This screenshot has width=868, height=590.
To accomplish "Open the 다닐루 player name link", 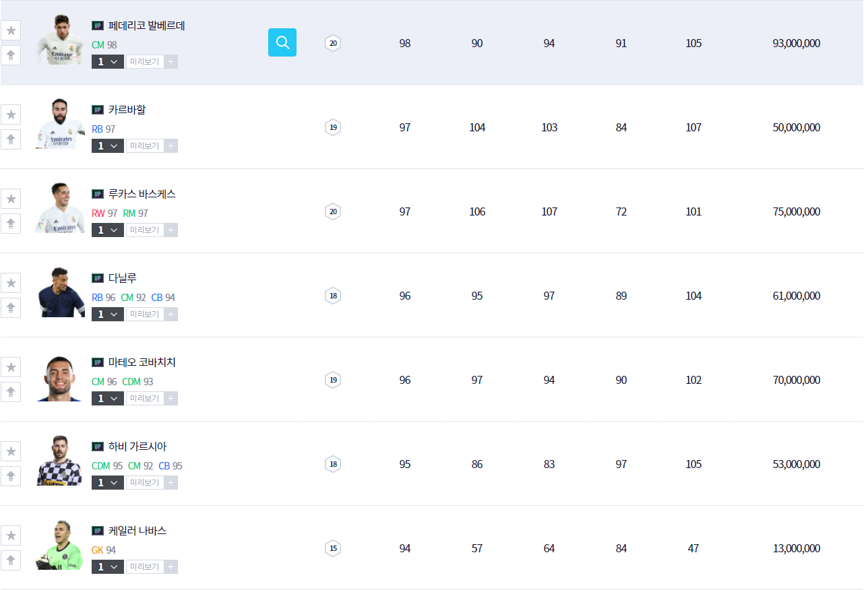I will (122, 278).
